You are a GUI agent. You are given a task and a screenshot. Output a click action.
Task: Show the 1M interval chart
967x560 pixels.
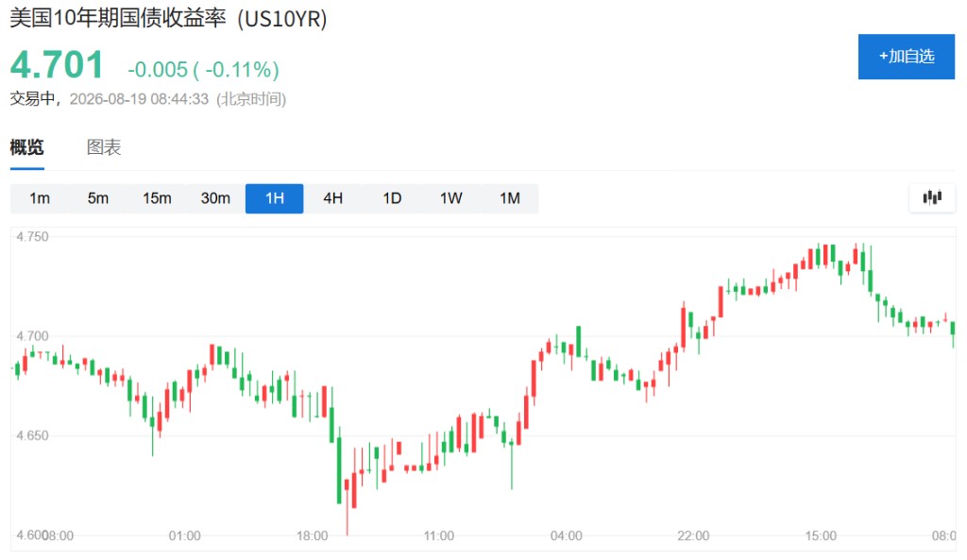pyautogui.click(x=509, y=198)
